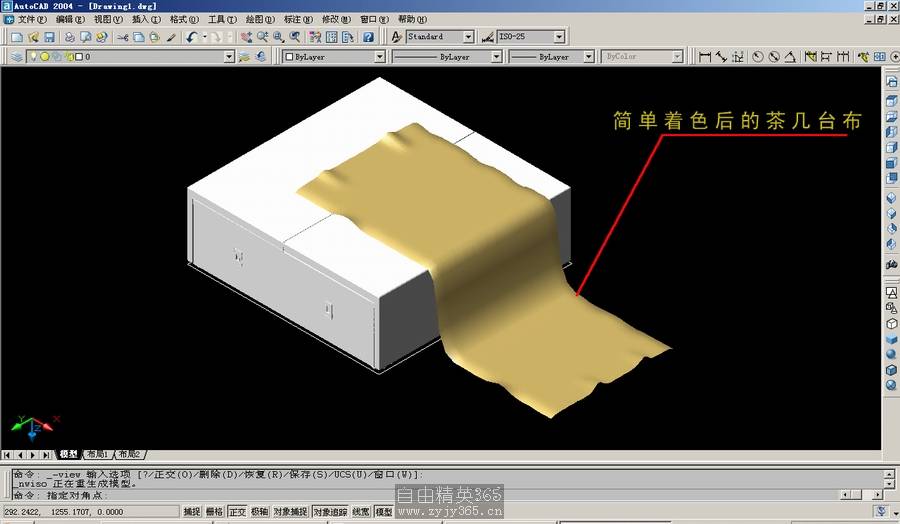Click the Undo arrow icon
The width and height of the screenshot is (900, 524).
coord(190,37)
